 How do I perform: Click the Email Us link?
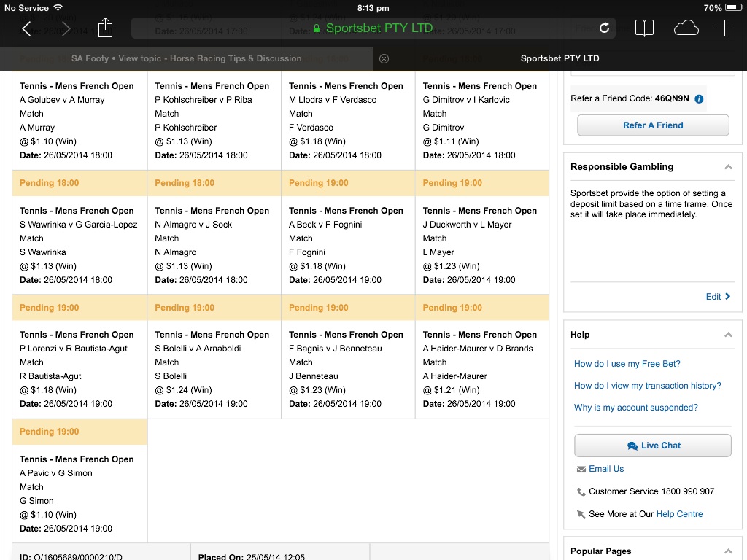click(x=606, y=469)
